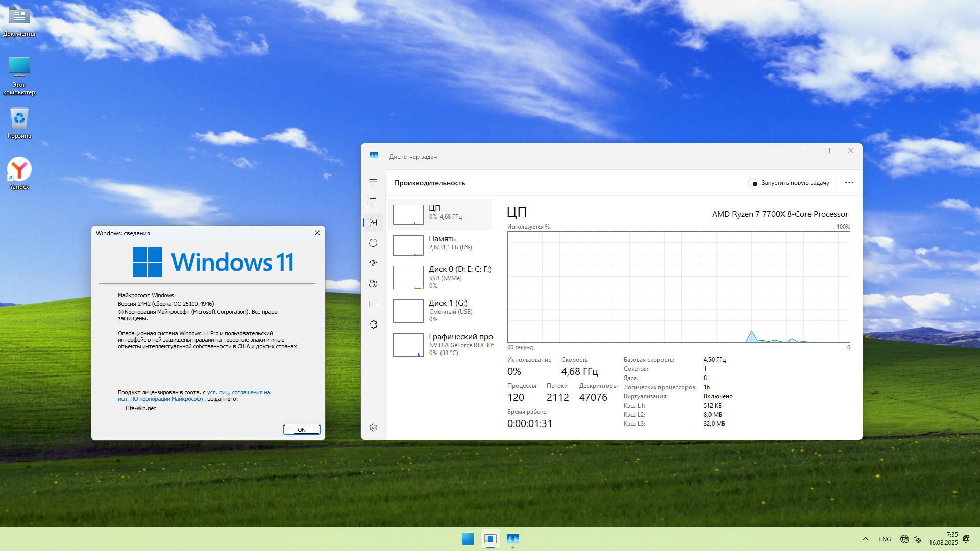Viewport: 980px width, 551px height.
Task: Expand hidden system tray icons chevron
Action: pyautogui.click(x=865, y=539)
